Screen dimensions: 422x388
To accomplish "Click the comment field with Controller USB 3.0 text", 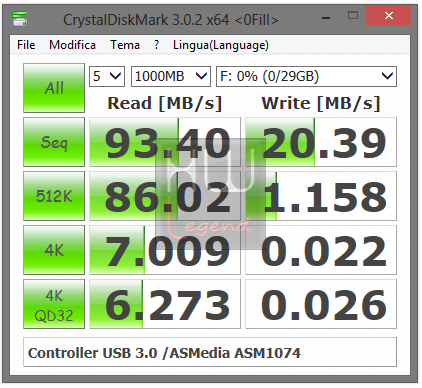I will coord(210,353).
